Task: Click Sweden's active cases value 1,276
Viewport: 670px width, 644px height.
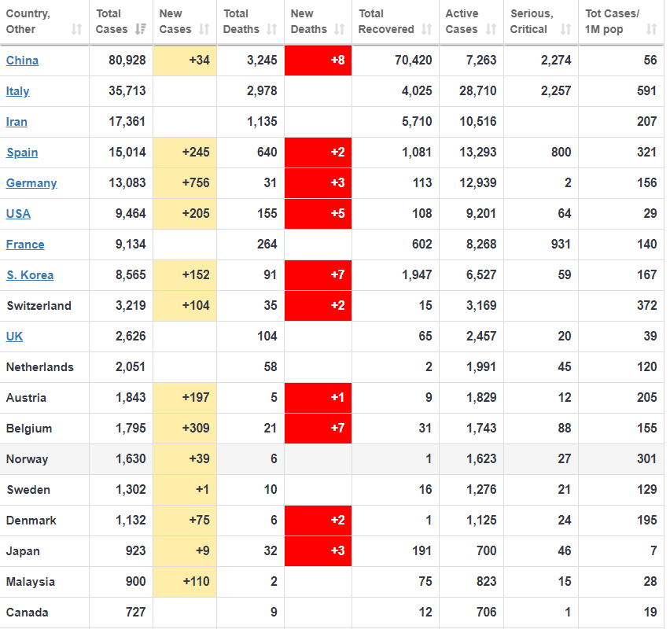Action: (481, 490)
